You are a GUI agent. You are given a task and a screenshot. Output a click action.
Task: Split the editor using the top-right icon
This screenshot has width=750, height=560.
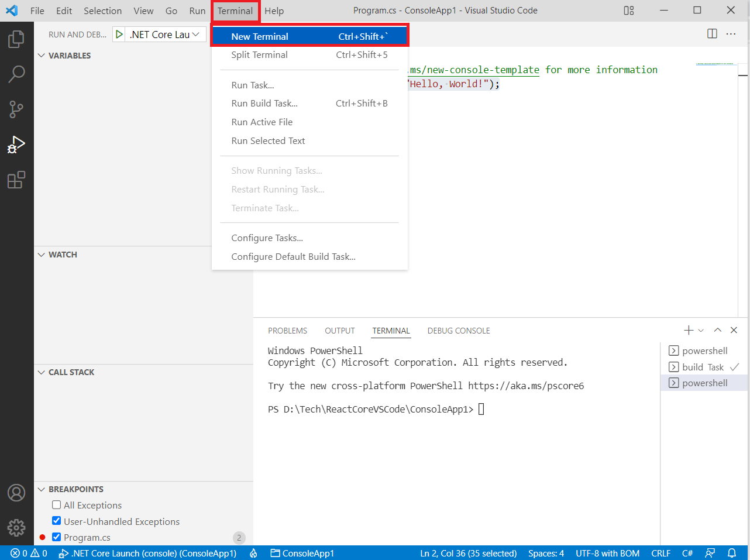coord(712,33)
